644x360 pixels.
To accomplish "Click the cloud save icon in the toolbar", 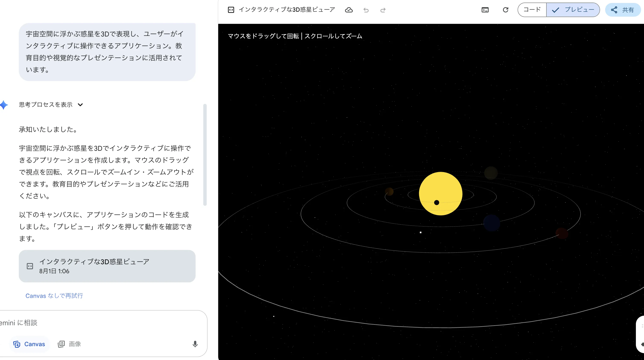I will [x=349, y=10].
